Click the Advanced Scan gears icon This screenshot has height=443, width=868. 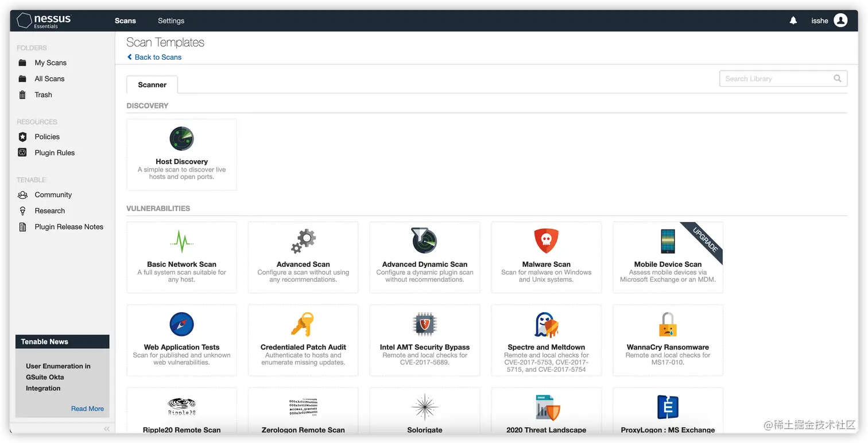pos(303,241)
